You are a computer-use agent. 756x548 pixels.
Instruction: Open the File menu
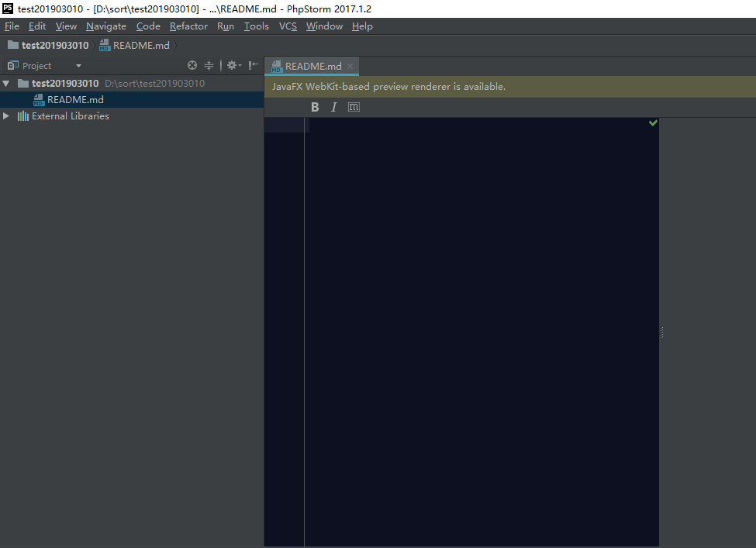click(12, 26)
